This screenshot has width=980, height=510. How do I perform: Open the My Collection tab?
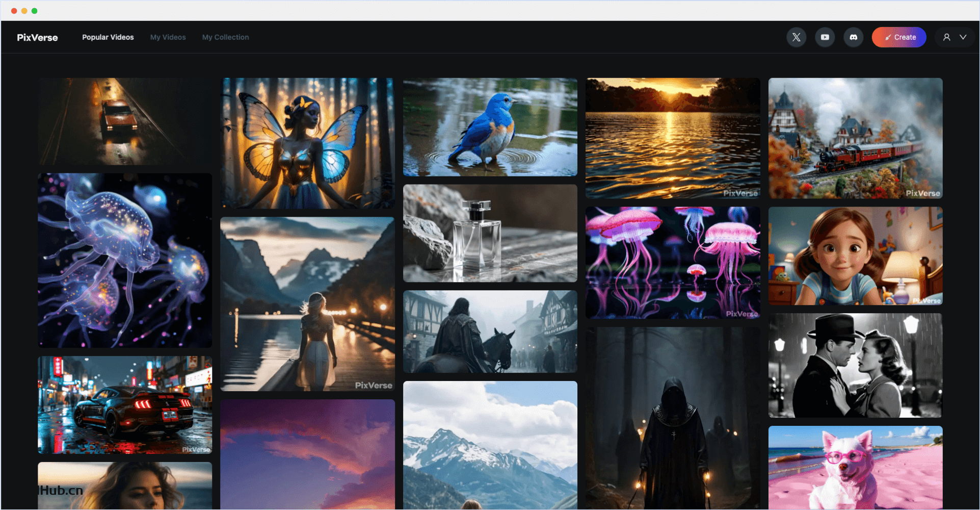(225, 37)
